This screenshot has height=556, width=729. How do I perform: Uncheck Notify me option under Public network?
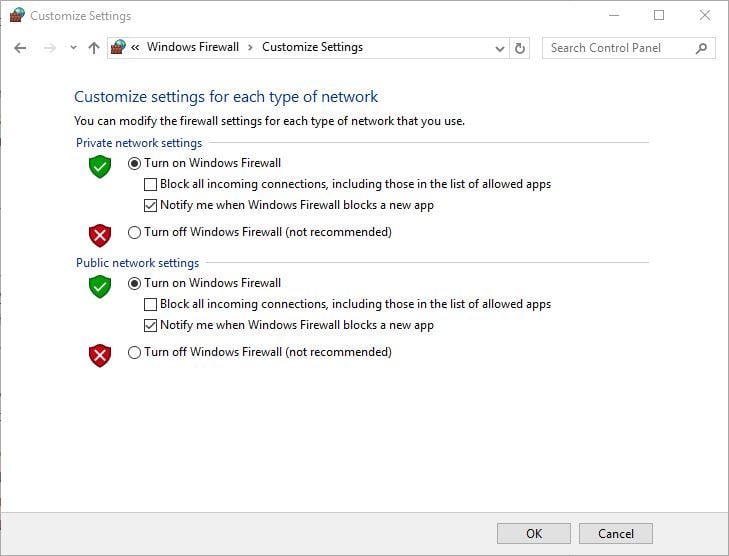click(x=151, y=325)
